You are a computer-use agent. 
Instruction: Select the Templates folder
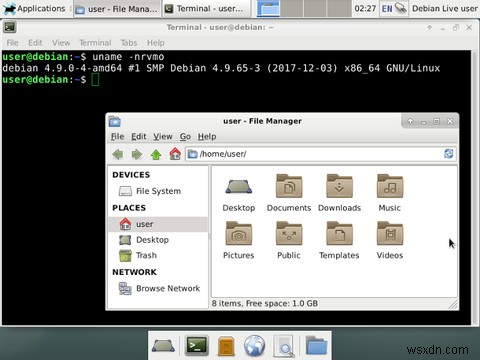click(339, 233)
